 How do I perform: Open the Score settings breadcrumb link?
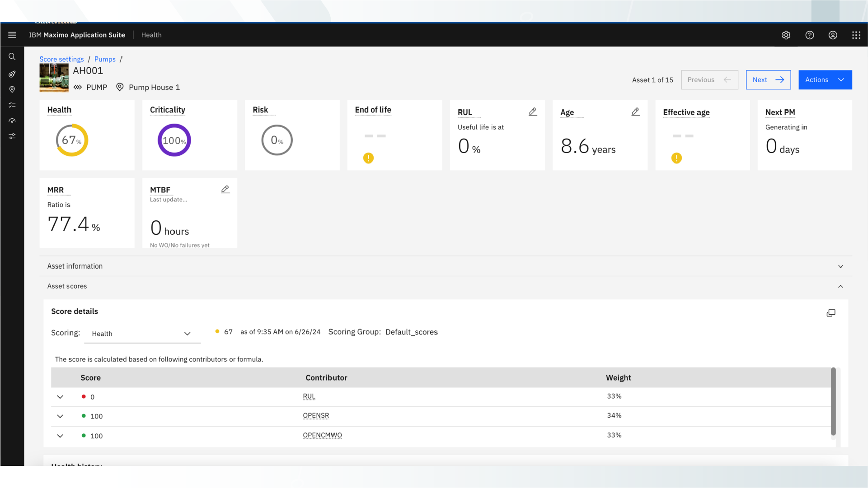point(61,59)
